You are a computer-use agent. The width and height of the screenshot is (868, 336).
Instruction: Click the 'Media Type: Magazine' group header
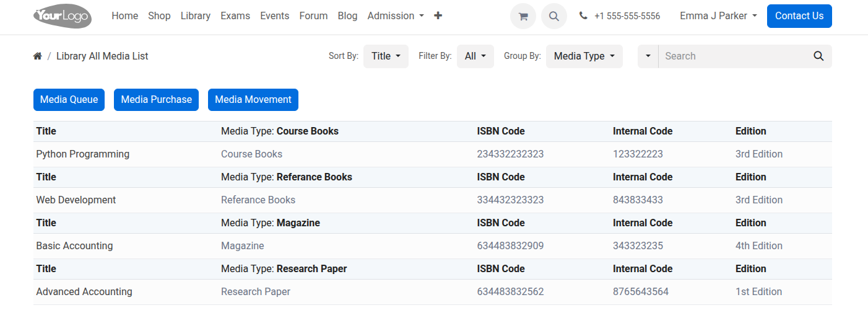271,223
